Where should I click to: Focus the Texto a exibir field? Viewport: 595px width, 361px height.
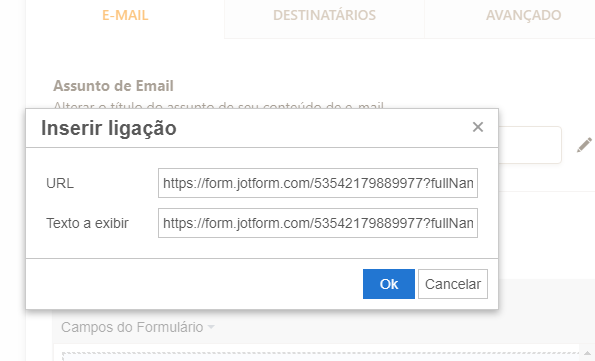coord(318,223)
